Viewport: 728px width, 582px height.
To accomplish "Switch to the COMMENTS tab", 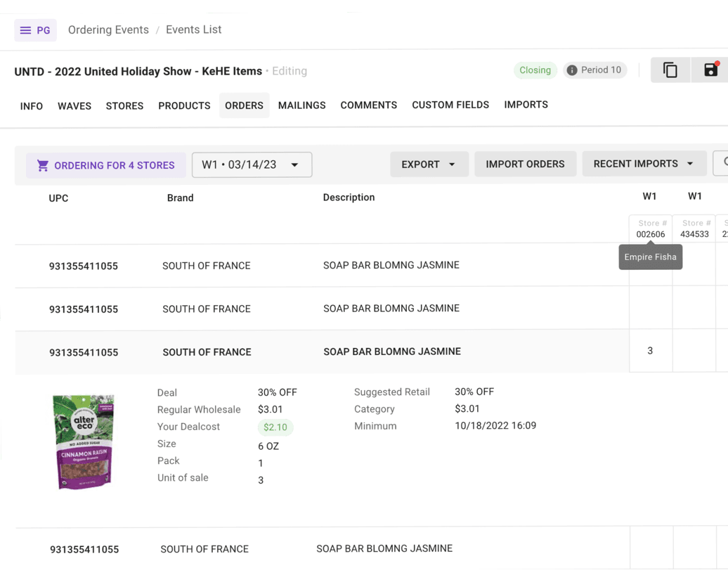I will pyautogui.click(x=369, y=105).
